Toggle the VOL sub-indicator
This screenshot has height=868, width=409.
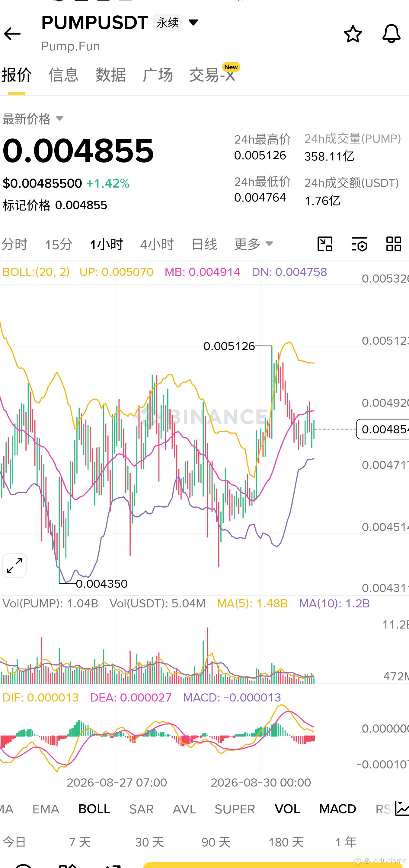[x=287, y=809]
